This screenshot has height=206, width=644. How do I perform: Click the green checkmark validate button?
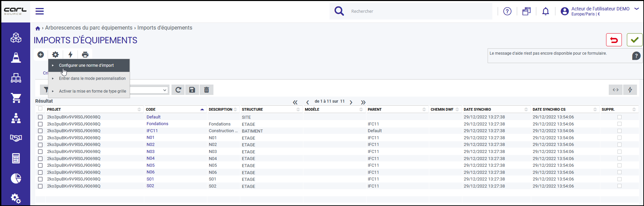pos(634,40)
